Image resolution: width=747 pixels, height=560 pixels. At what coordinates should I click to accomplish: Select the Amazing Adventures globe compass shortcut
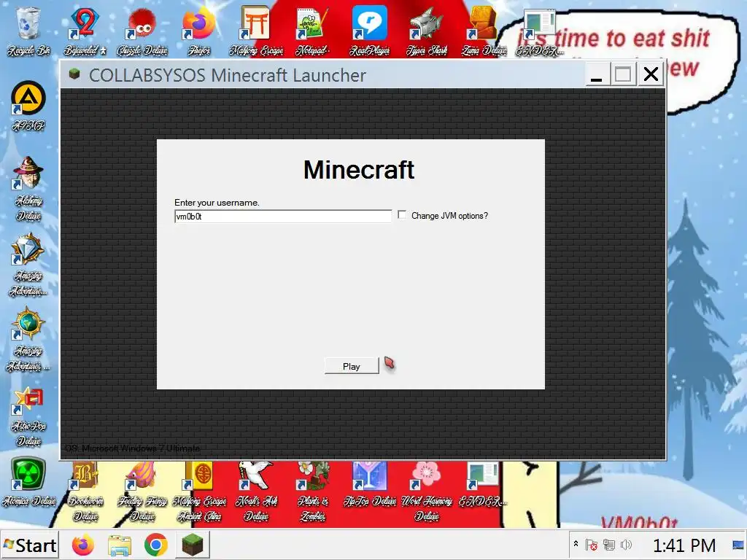pyautogui.click(x=28, y=339)
